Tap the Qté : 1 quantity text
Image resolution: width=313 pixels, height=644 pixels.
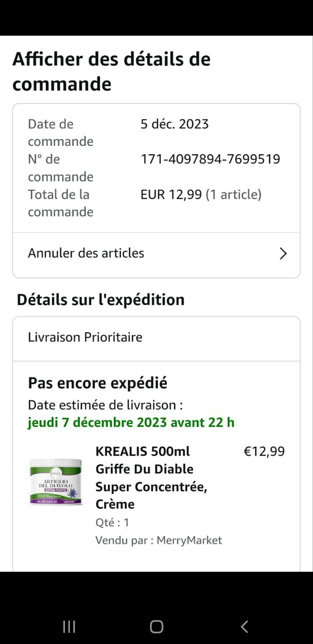point(112,522)
